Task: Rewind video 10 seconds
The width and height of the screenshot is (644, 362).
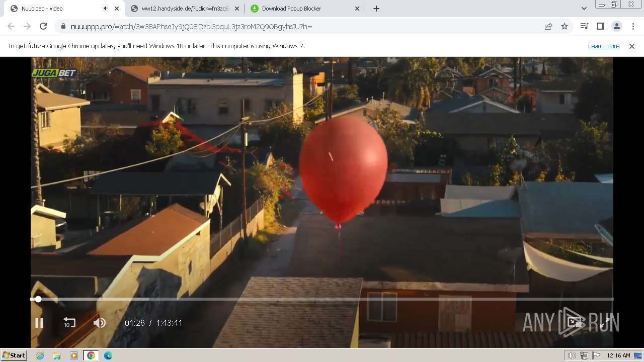Action: (69, 323)
